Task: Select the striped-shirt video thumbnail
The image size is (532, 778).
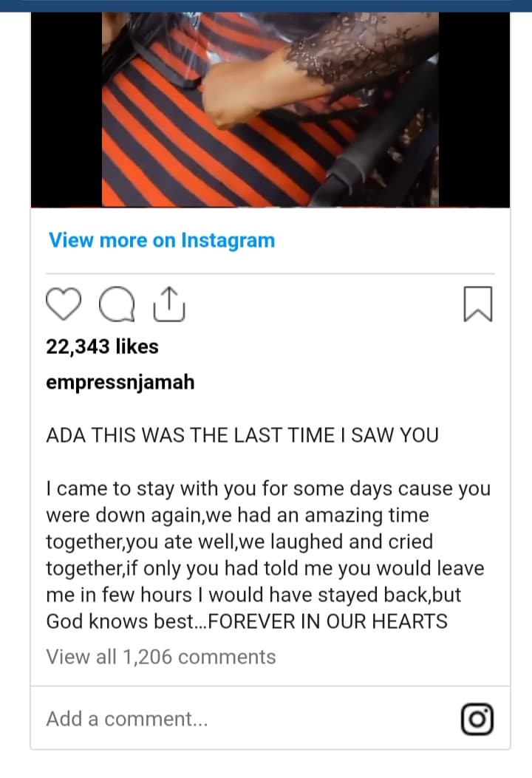Action: (270, 109)
